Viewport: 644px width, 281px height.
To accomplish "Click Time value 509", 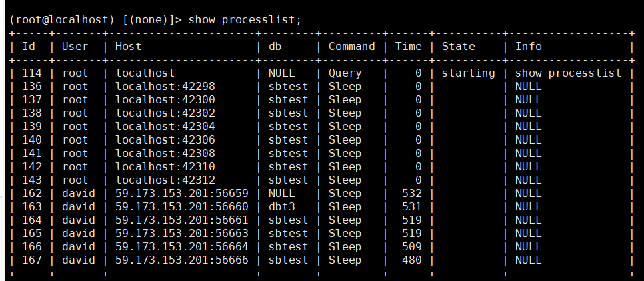I will (x=412, y=247).
